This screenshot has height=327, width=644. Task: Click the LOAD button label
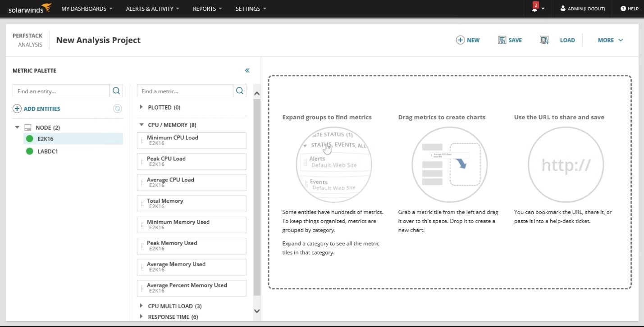point(567,40)
